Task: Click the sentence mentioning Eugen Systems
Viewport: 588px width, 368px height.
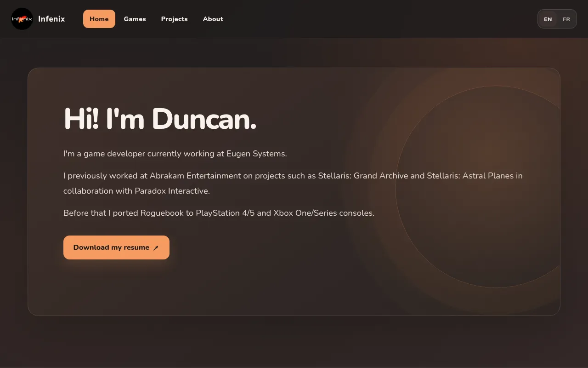Action: [x=175, y=154]
